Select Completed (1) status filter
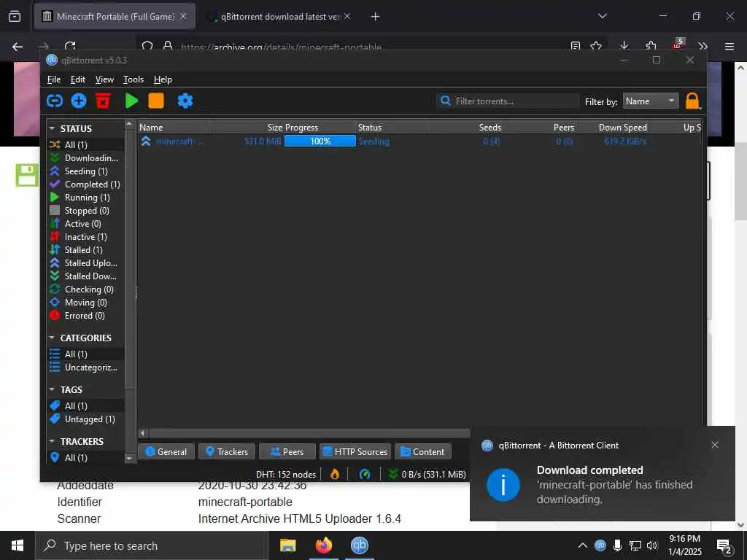 (86, 184)
